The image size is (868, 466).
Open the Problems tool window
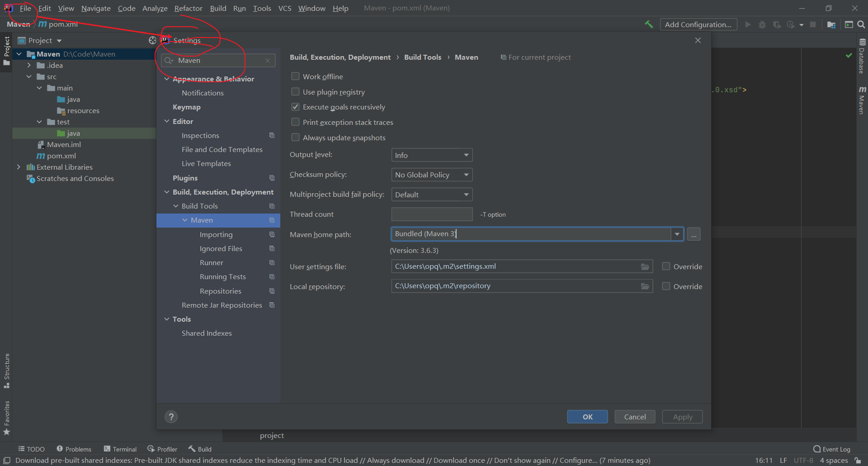point(74,449)
